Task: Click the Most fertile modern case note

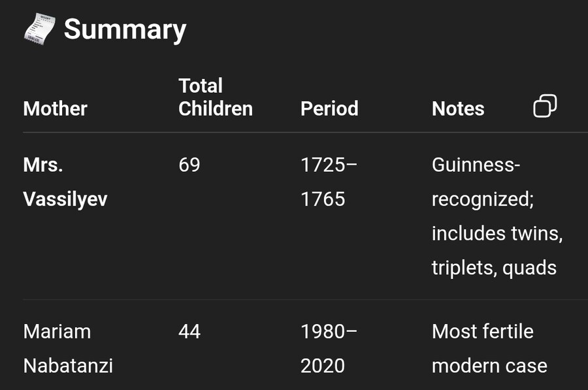Action: tap(489, 349)
